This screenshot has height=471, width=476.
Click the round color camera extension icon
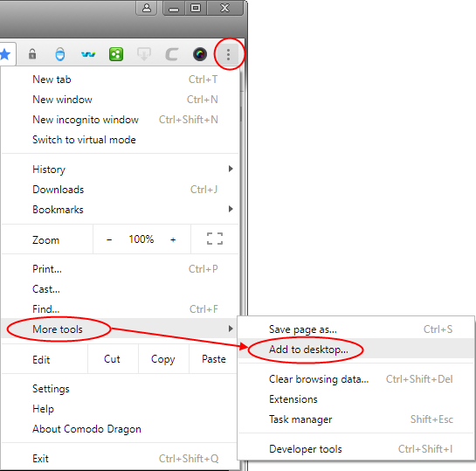tap(200, 54)
